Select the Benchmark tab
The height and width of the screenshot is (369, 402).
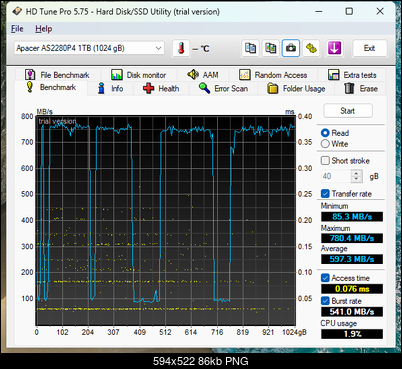click(51, 87)
